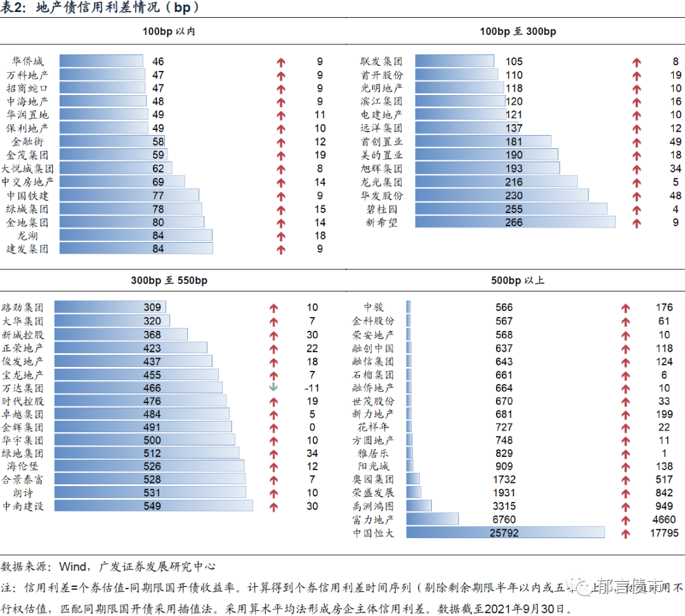The height and width of the screenshot is (616, 685).
Task: Click the 100bp 以内 section header
Action: click(169, 32)
